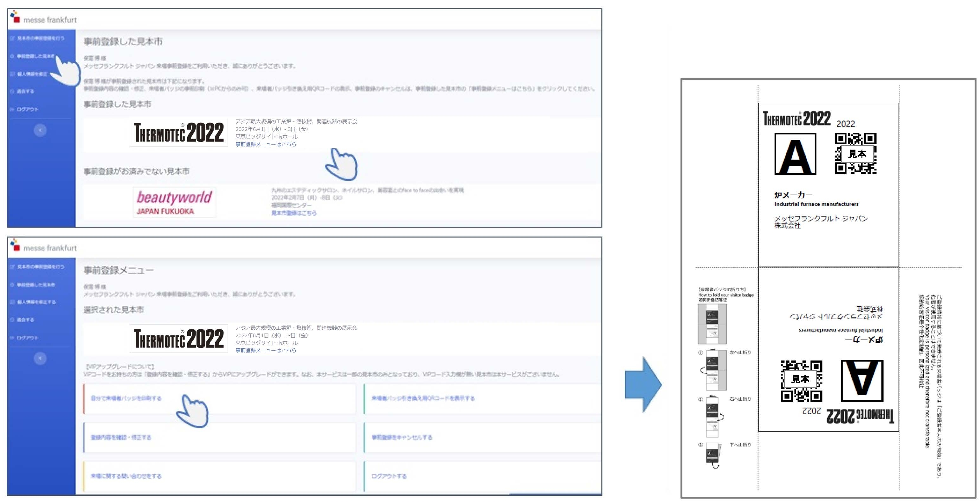Click Industrial furnace manufacturers text on upright badge

point(816,204)
